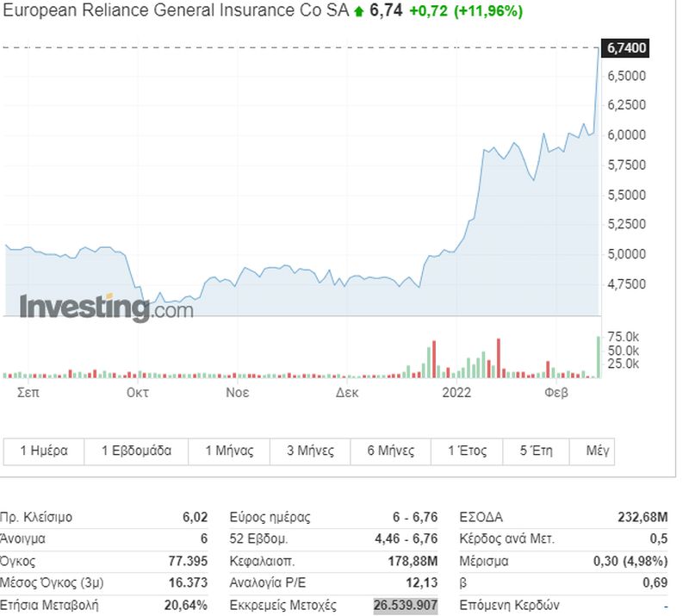Click the green up arrow price indicator
Screen dimensions: 689x616
click(359, 11)
